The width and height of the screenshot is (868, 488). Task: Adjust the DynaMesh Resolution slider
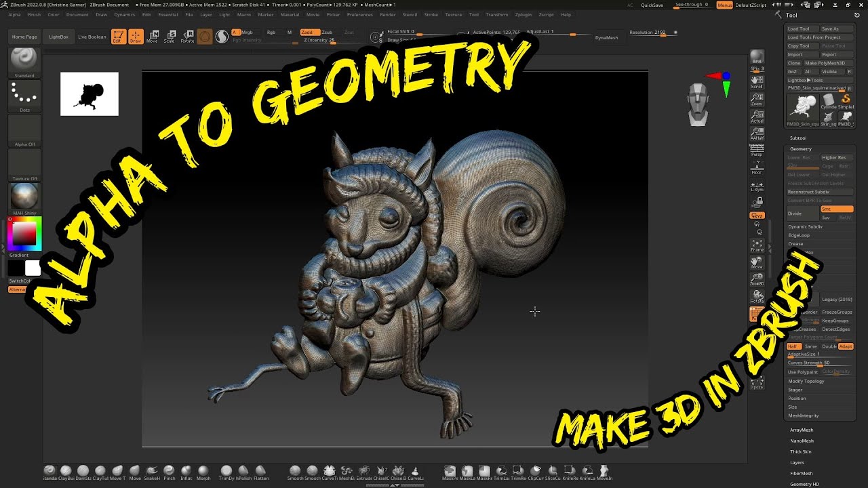(652, 33)
